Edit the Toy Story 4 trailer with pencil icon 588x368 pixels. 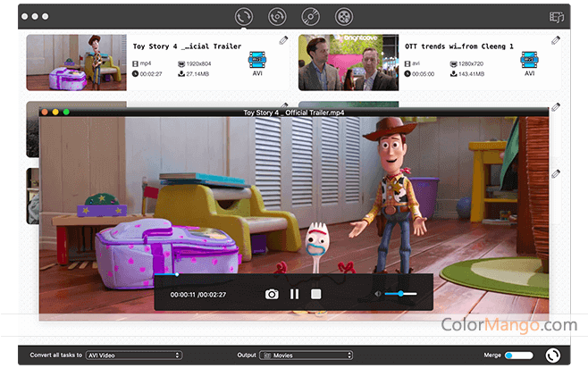coord(283,40)
